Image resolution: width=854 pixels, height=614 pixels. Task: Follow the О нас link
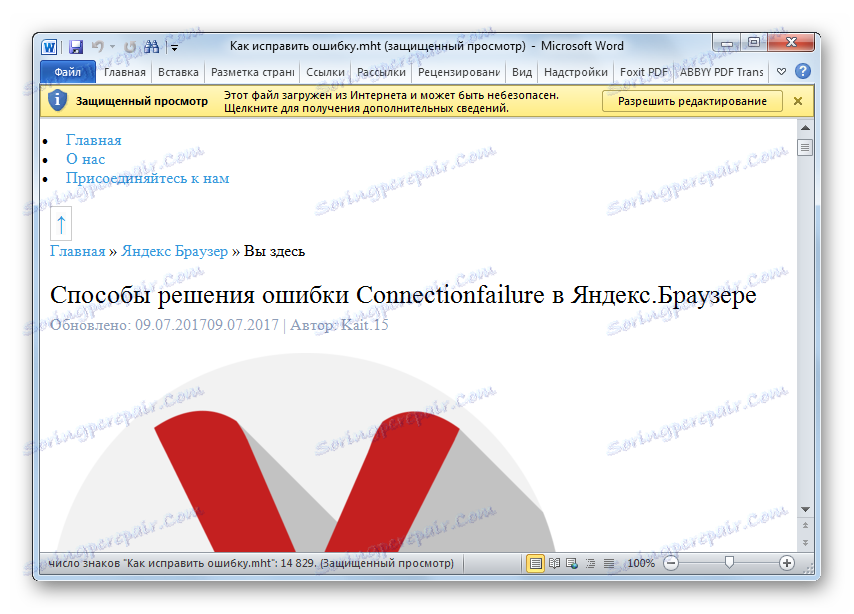[x=86, y=159]
